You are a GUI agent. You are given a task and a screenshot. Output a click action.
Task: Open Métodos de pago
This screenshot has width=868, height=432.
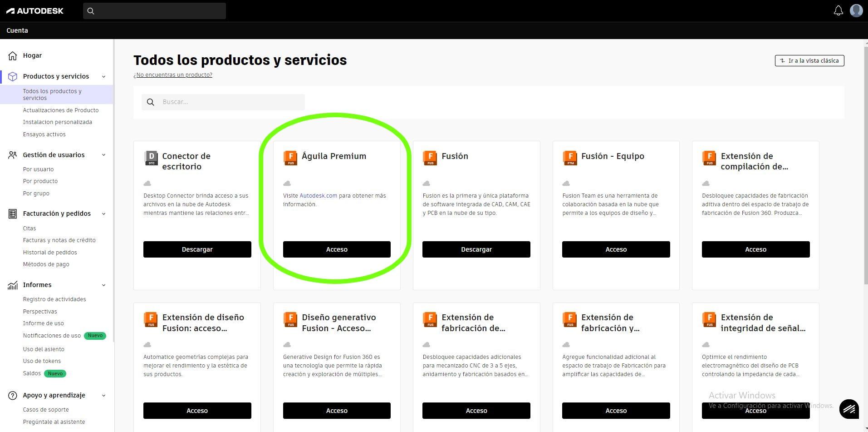click(x=46, y=264)
